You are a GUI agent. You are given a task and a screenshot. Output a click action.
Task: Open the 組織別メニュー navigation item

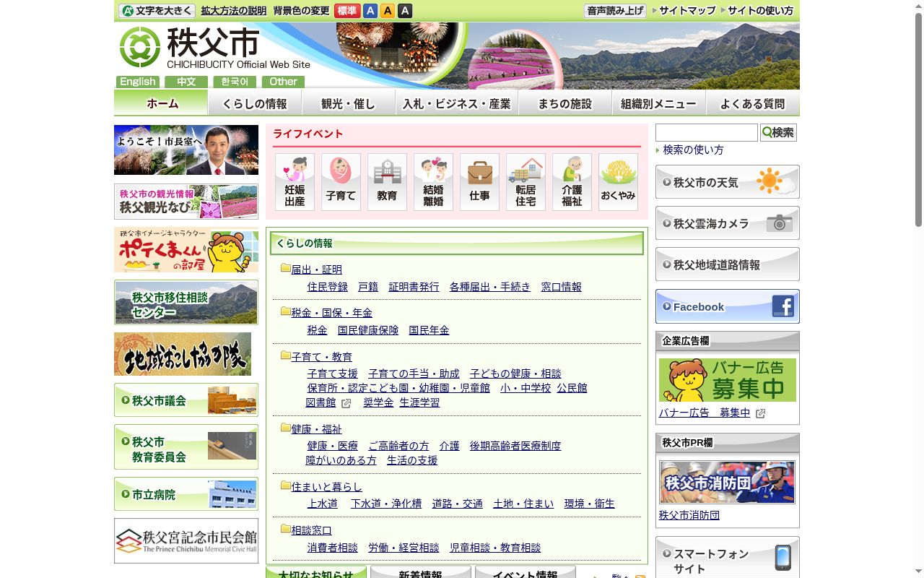659,103
